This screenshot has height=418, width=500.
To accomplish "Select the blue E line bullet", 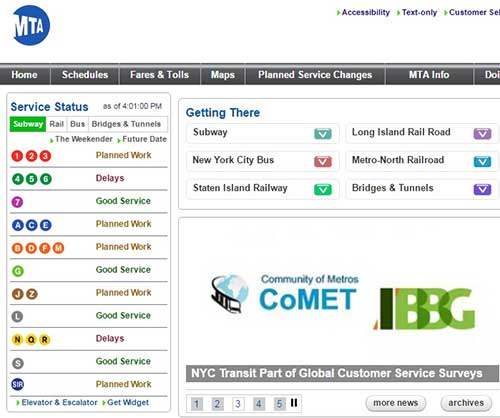I will click(x=46, y=225).
